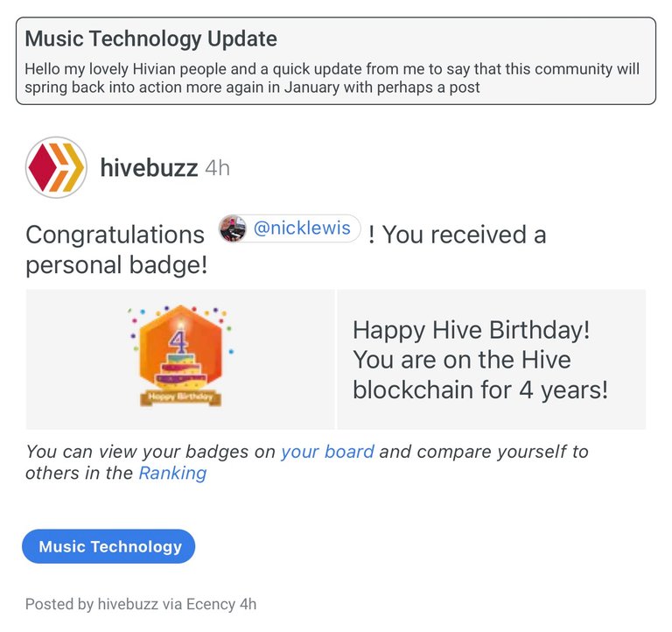Follow the "your board" link

(x=327, y=452)
